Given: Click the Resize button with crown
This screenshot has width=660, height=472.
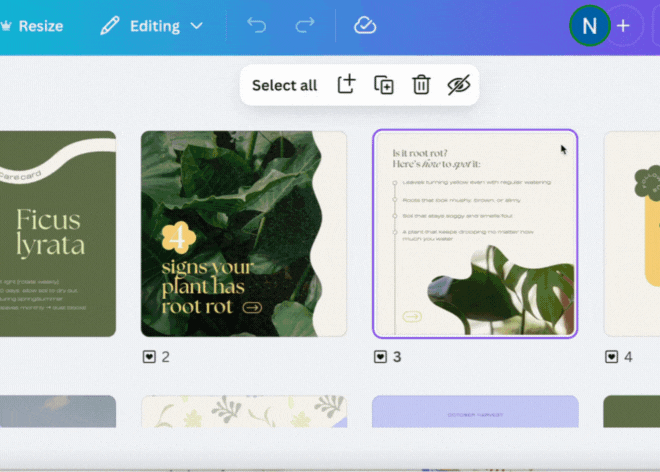Looking at the screenshot, I should (32, 26).
